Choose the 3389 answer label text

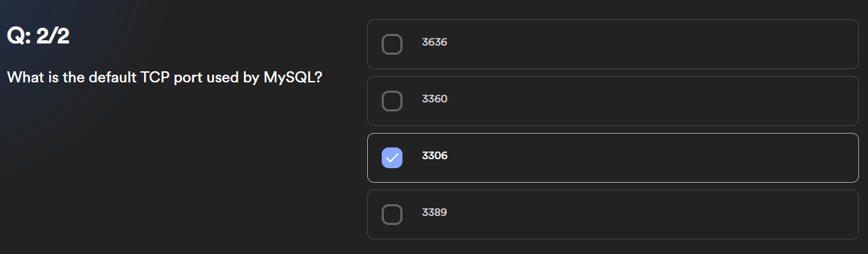[434, 212]
